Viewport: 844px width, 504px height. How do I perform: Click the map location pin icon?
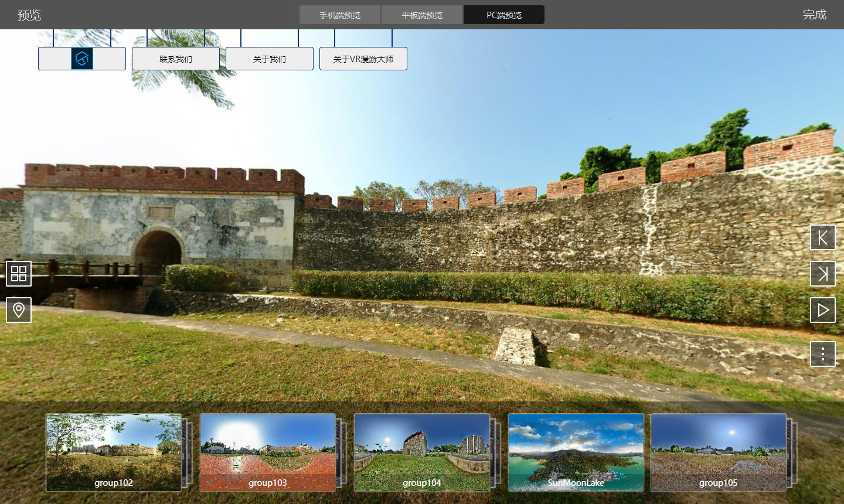[x=19, y=310]
